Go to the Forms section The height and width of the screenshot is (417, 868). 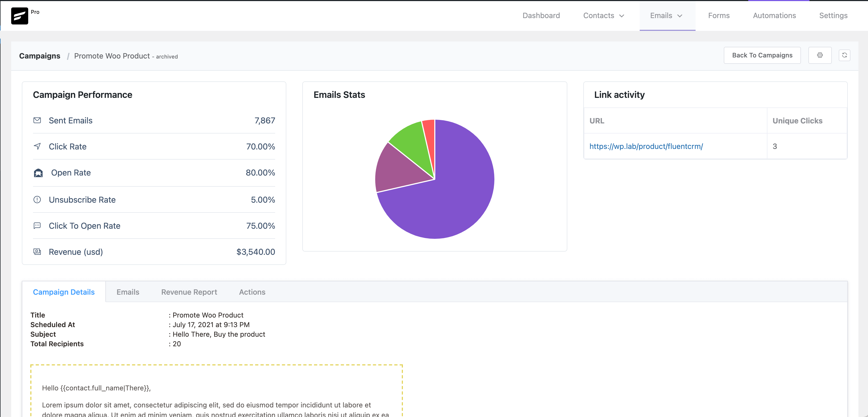tap(718, 15)
